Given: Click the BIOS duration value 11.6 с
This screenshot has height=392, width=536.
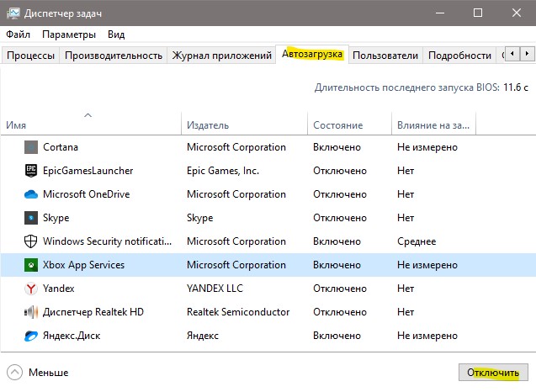Looking at the screenshot, I should [x=516, y=87].
